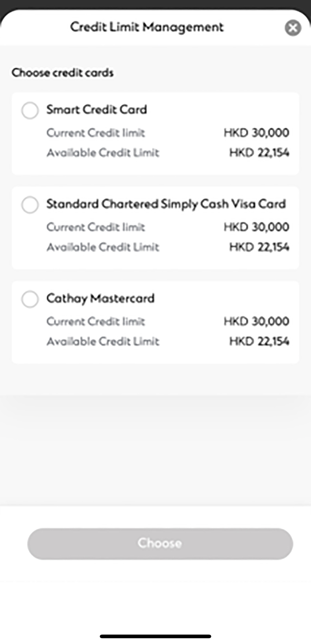Tap the Choose credit cards heading
311x644 pixels.
click(x=63, y=73)
